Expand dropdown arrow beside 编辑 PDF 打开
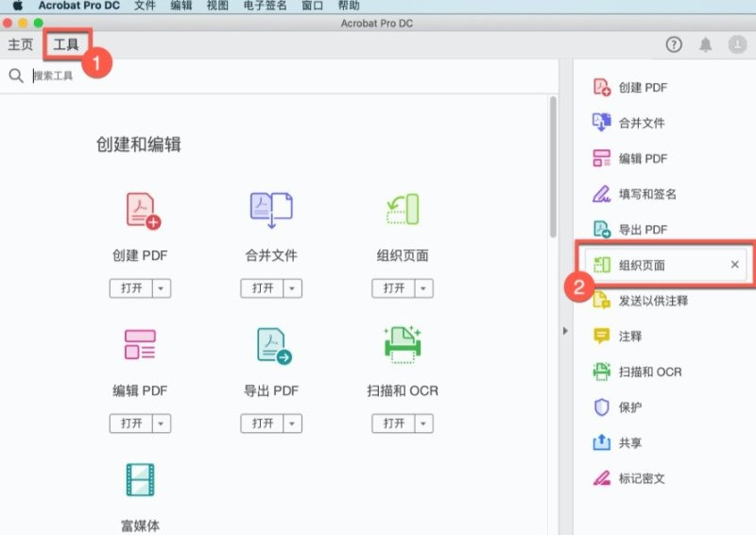The width and height of the screenshot is (756, 535). [161, 423]
